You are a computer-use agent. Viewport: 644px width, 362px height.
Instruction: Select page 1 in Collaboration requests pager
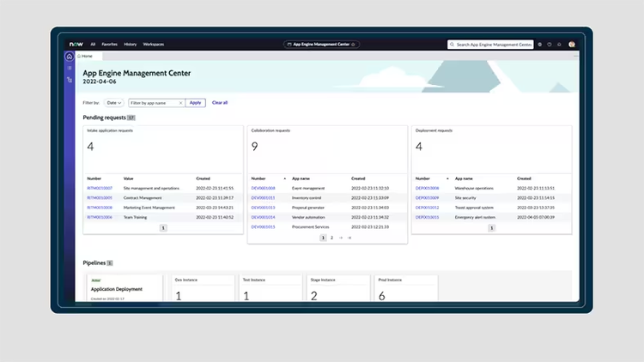tap(323, 238)
